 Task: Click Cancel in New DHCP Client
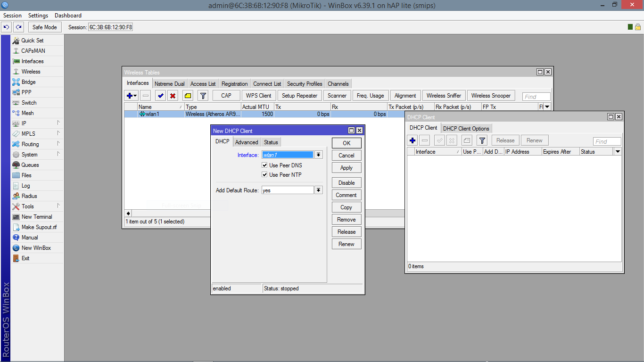coord(347,156)
